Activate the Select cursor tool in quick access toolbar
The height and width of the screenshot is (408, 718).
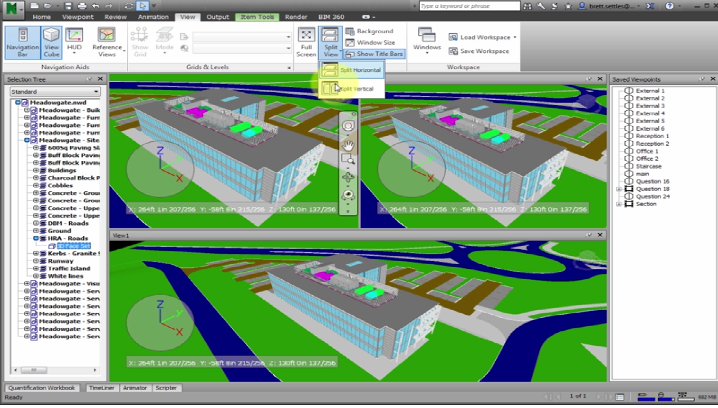pyautogui.click(x=143, y=6)
